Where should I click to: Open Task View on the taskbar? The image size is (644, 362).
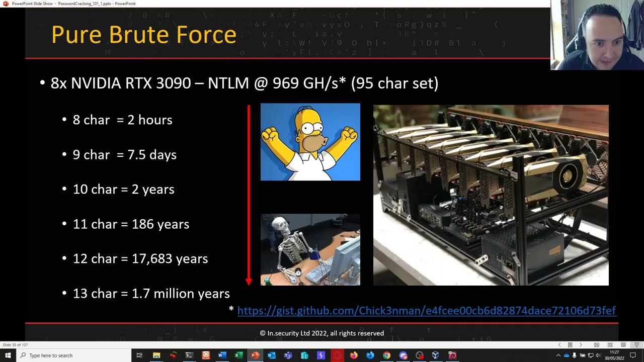tap(139, 355)
